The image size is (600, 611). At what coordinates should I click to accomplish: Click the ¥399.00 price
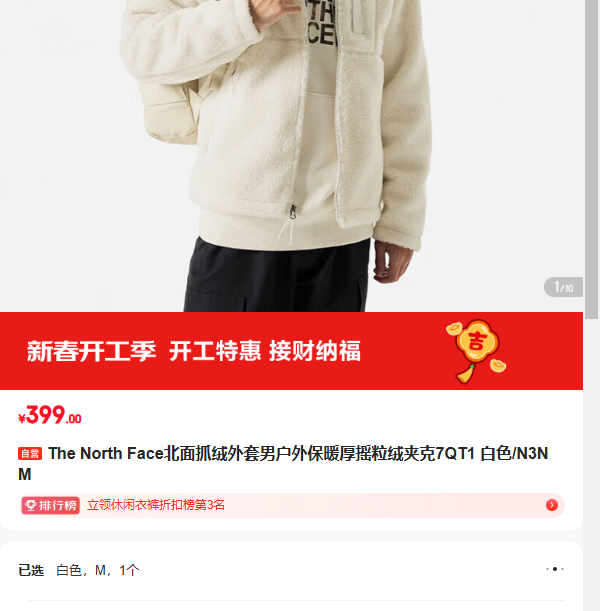tap(50, 415)
